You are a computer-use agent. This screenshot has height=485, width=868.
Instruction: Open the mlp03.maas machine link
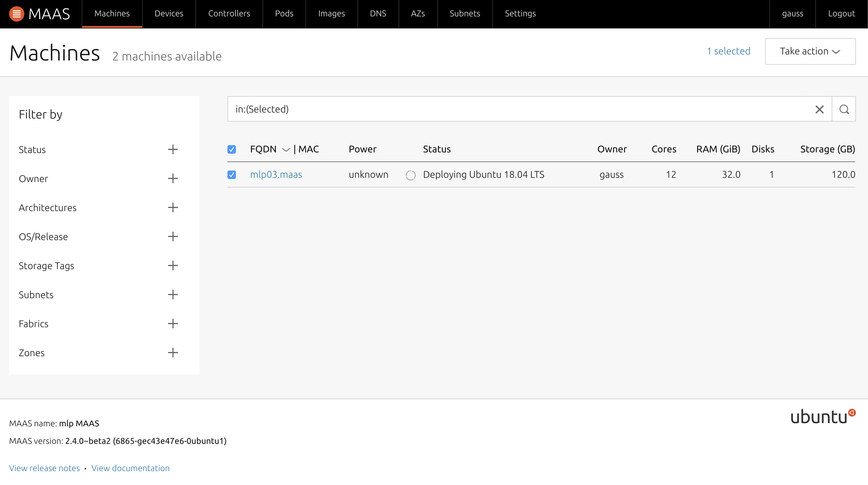click(276, 174)
